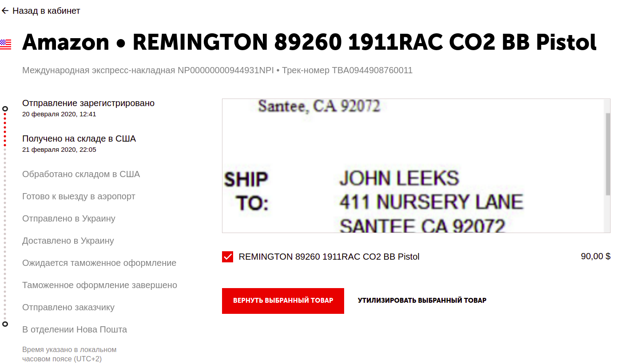This screenshot has width=619, height=364.
Task: Click "Готово к выезду в аэропорт" status
Action: (79, 196)
